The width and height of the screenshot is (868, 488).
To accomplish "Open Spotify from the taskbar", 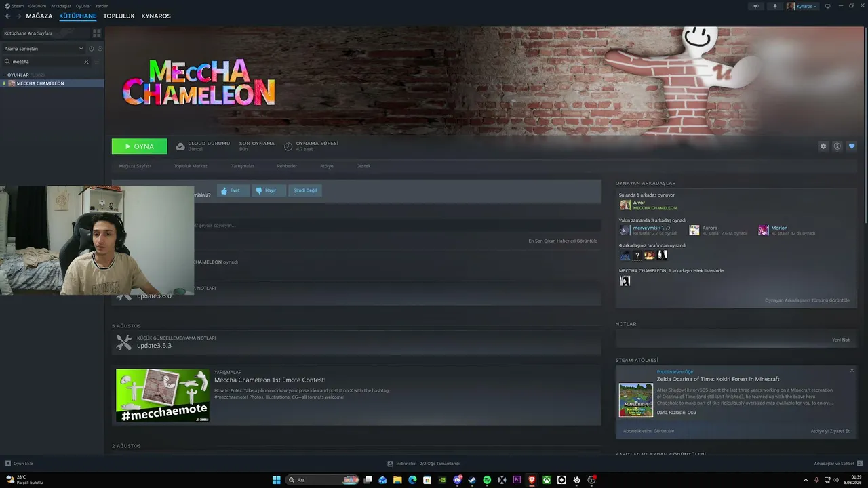I will (x=487, y=480).
